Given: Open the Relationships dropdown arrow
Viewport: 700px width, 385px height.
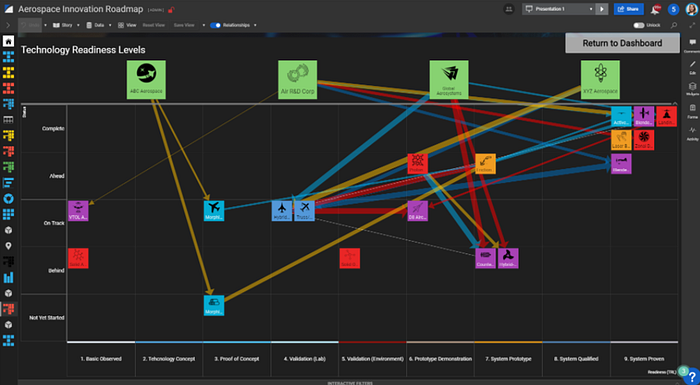Looking at the screenshot, I should coord(255,25).
